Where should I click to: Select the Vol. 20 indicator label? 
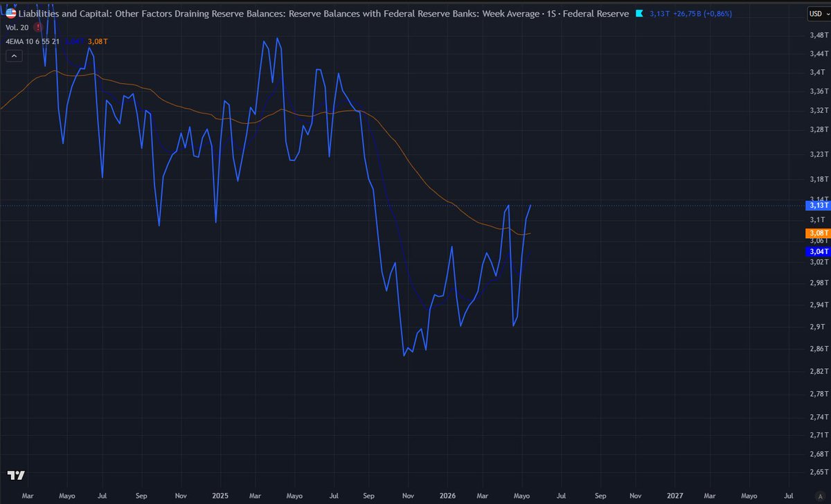point(17,28)
